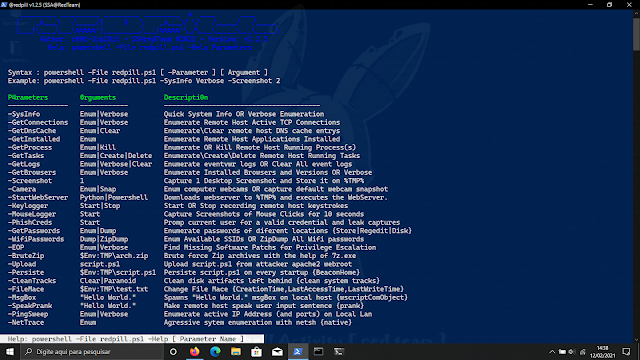Open the Mail app on taskbar

(x=277, y=351)
